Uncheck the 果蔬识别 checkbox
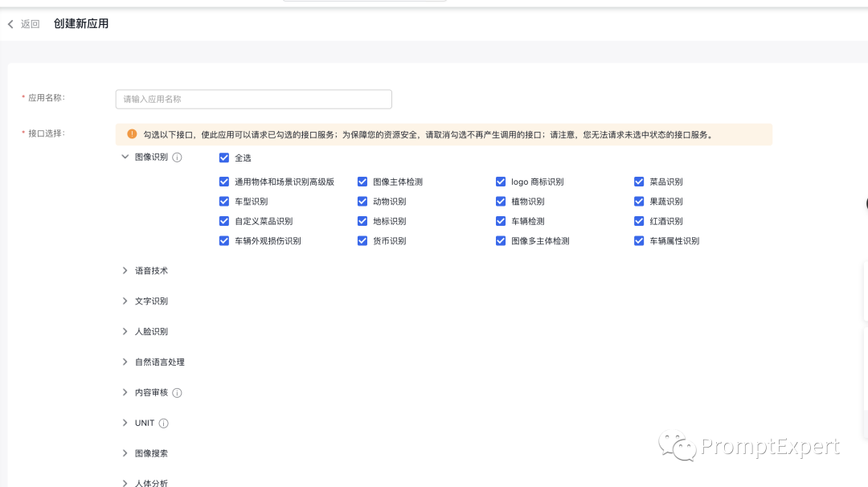This screenshot has height=487, width=868. [x=640, y=202]
